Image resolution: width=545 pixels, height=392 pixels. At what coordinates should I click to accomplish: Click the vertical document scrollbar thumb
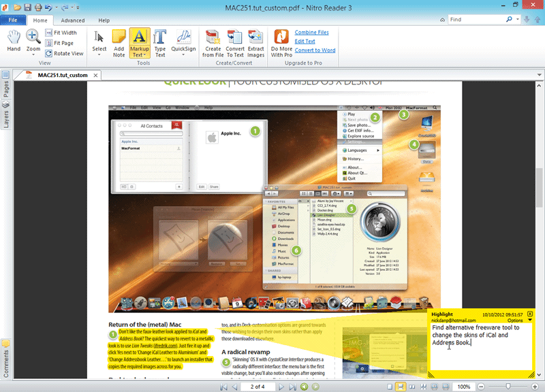coord(539,187)
